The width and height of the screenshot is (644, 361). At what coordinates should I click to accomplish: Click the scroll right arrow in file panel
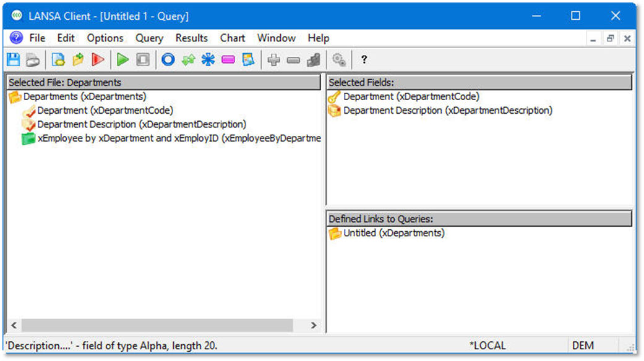click(x=314, y=325)
